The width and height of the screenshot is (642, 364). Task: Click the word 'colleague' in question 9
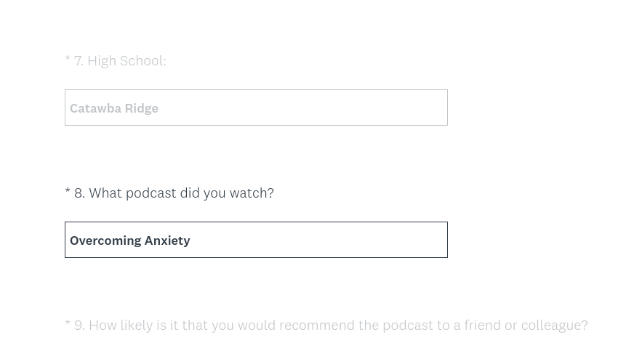(x=550, y=325)
